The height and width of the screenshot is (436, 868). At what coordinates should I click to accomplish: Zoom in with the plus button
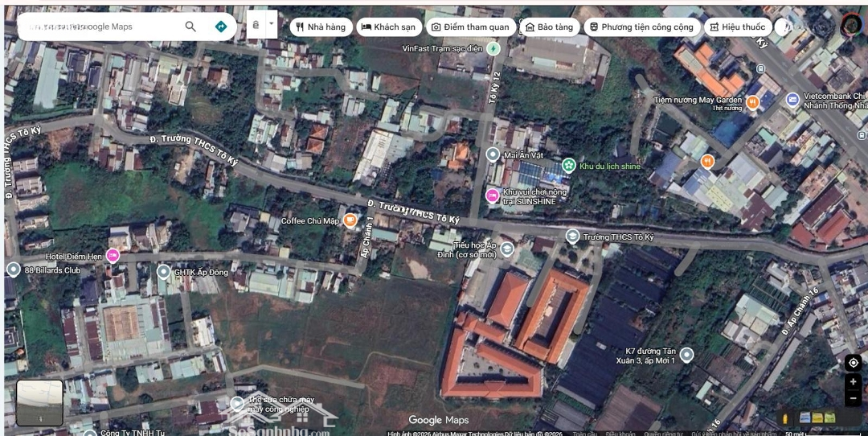point(853,382)
